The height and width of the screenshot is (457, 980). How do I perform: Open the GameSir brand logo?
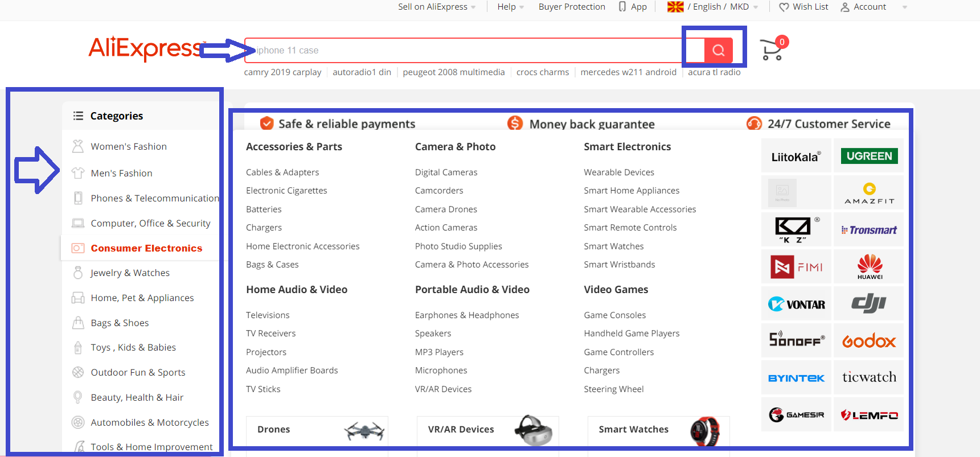pyautogui.click(x=796, y=414)
